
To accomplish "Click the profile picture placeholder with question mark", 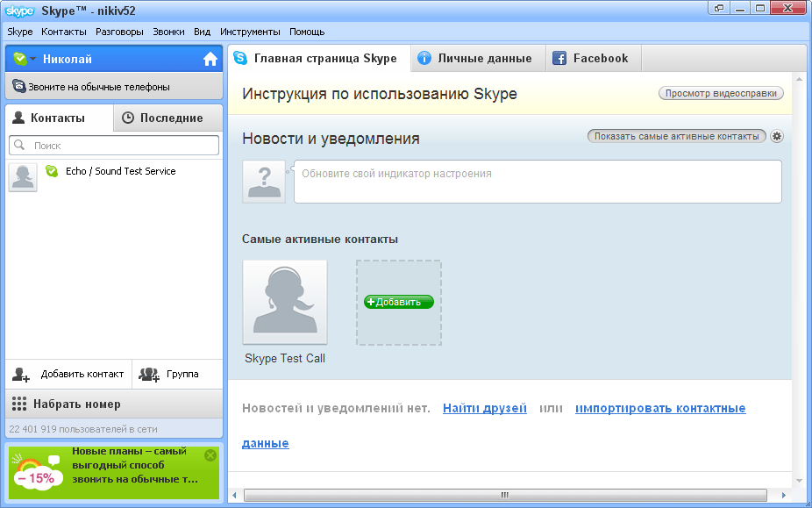I will [x=265, y=182].
